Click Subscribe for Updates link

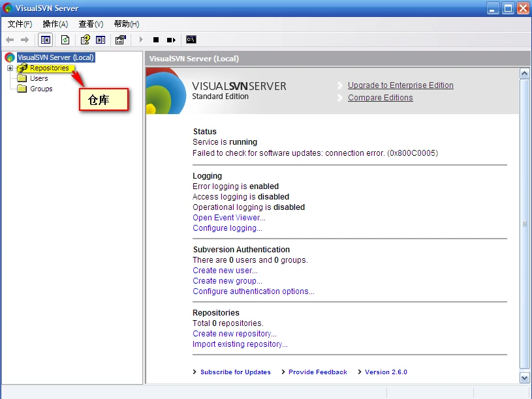236,372
